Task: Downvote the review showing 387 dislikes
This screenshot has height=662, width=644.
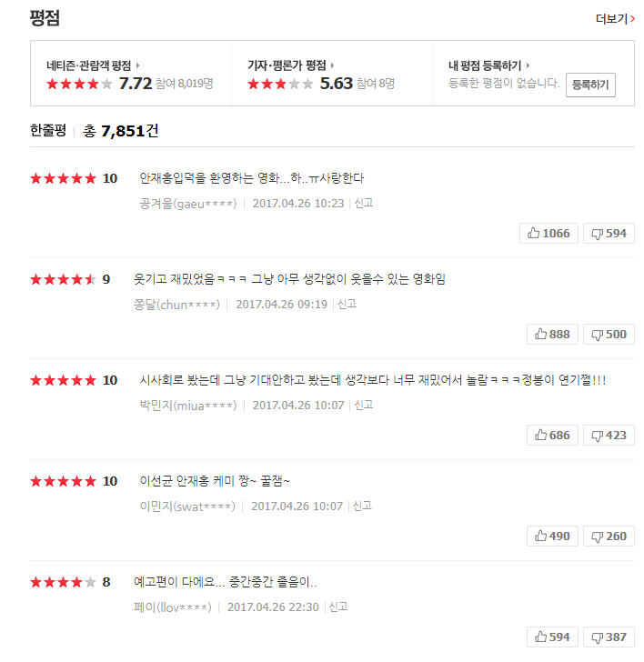Action: click(609, 637)
